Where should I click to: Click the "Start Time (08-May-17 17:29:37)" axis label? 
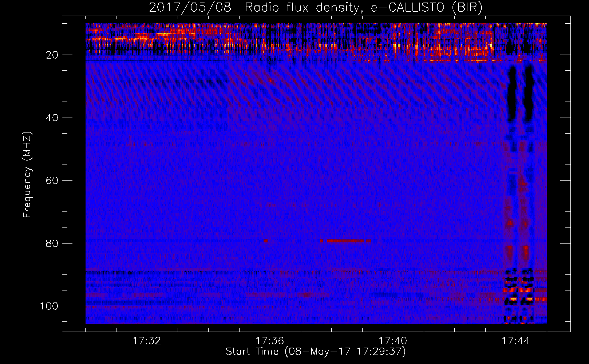[315, 352]
